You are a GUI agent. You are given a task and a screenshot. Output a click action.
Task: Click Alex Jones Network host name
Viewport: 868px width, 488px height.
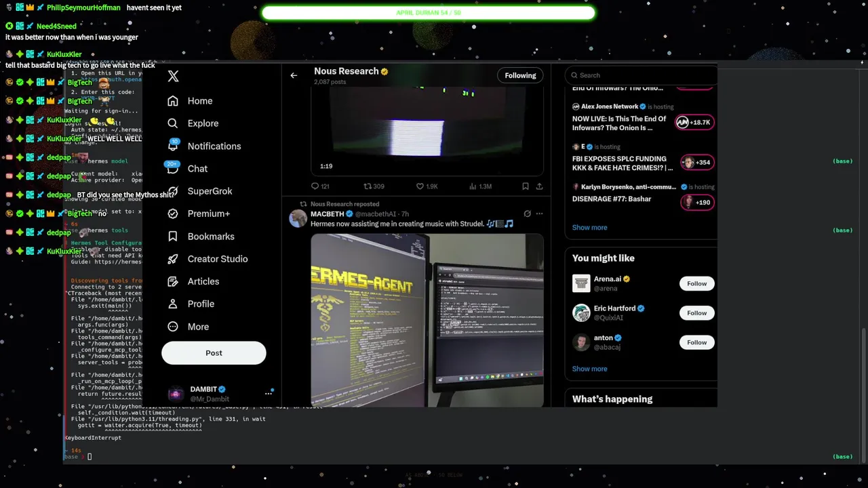point(610,106)
